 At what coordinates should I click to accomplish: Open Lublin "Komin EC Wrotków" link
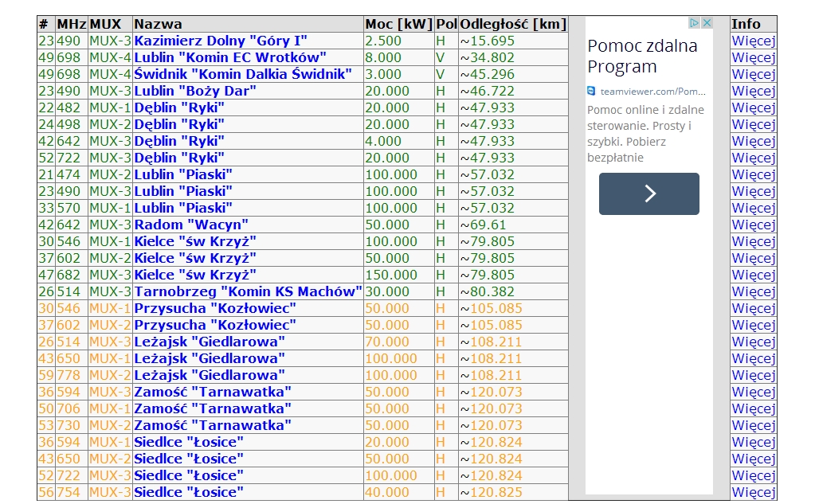230,57
